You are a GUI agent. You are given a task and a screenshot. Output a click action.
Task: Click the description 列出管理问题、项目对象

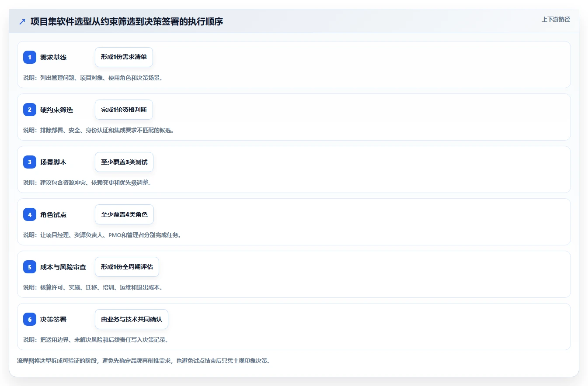pyautogui.click(x=93, y=78)
